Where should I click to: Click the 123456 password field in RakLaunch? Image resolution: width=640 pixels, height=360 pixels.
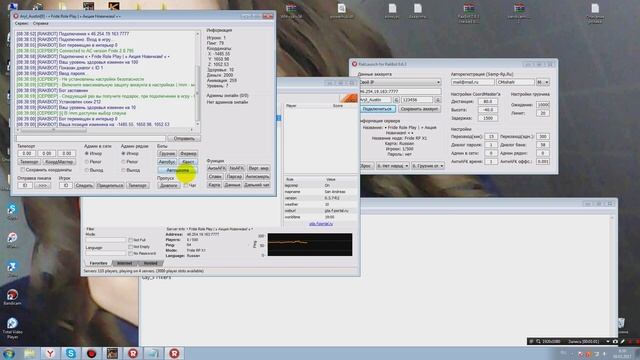point(416,100)
